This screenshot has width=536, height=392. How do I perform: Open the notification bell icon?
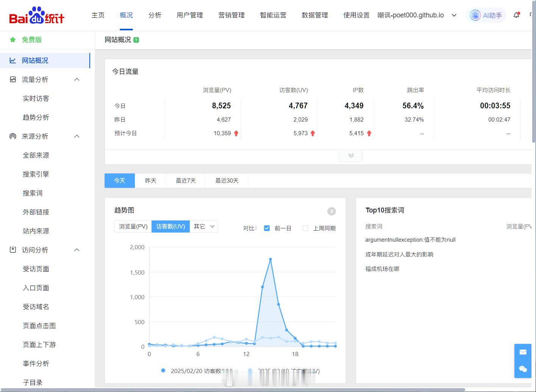[x=516, y=15]
